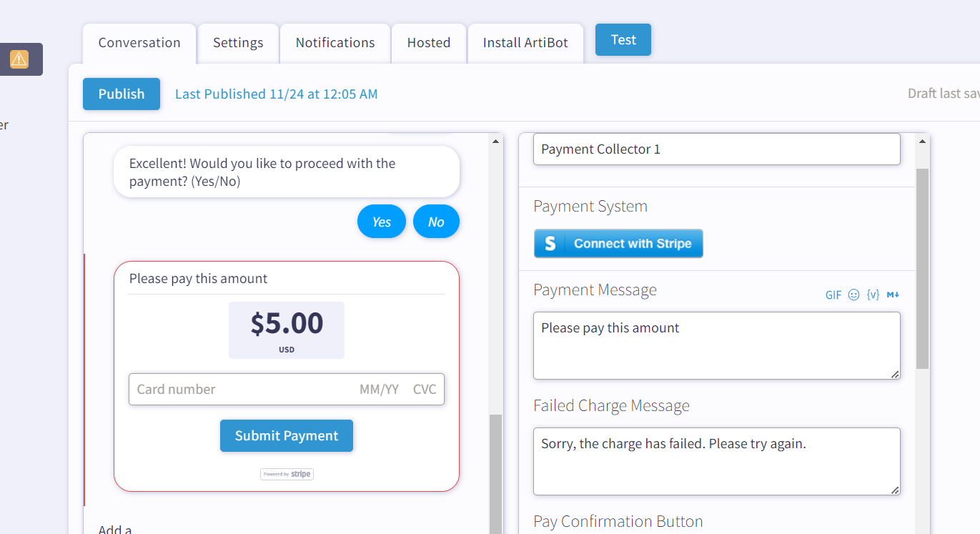Viewport: 980px width, 534px height.
Task: Click the Powered by Stripe badge
Action: [x=287, y=474]
